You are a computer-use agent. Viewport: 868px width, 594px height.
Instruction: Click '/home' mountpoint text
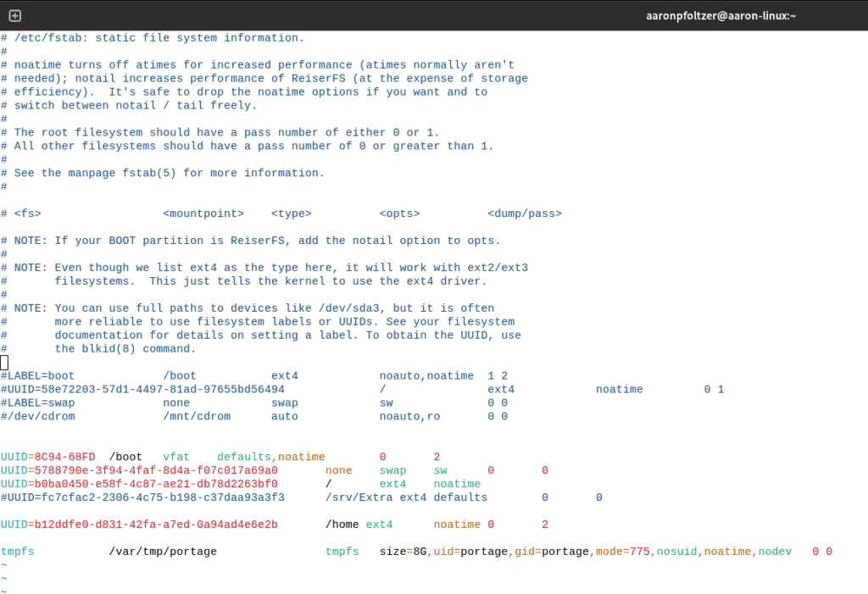click(x=342, y=525)
